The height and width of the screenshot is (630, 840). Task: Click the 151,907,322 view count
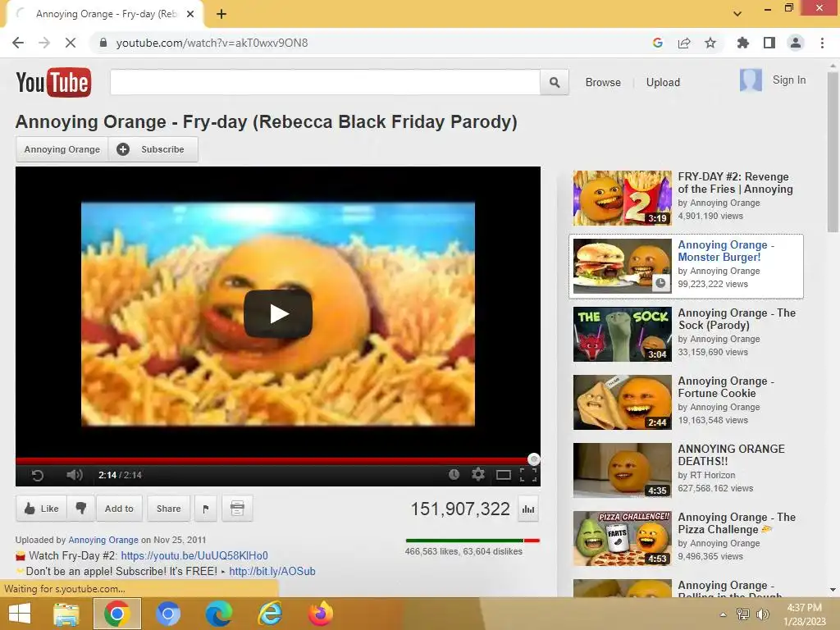[x=460, y=509]
